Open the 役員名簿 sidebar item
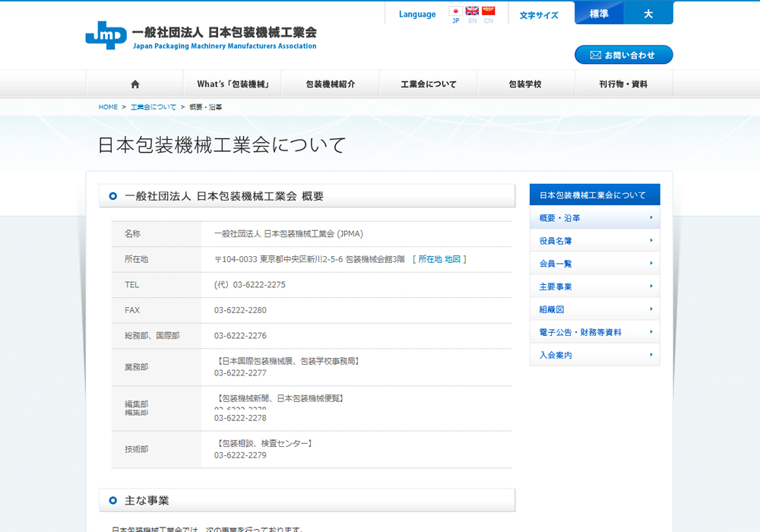The height and width of the screenshot is (532, 760). pyautogui.click(x=595, y=241)
